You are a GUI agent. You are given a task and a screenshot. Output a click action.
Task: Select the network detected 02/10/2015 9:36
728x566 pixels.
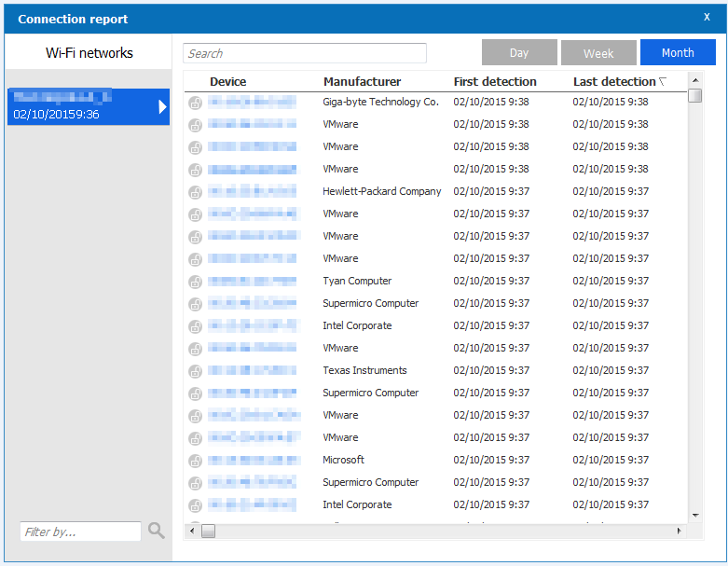coord(89,107)
